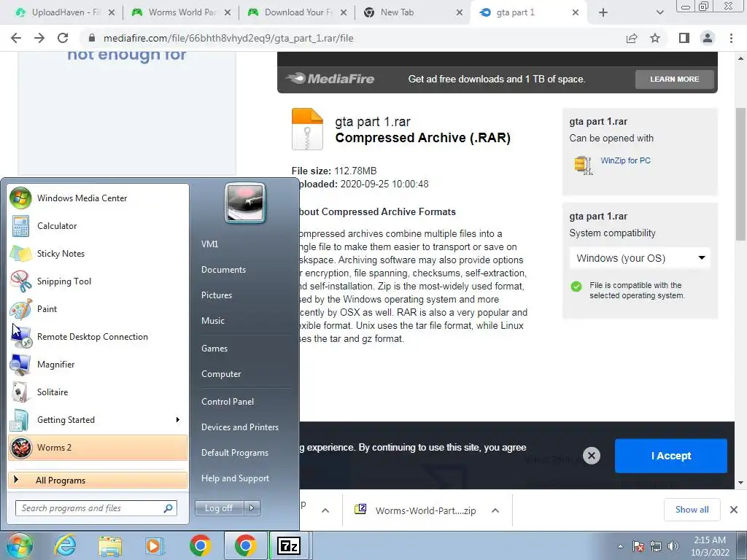Open Default Programs
747x560 pixels.
point(235,453)
